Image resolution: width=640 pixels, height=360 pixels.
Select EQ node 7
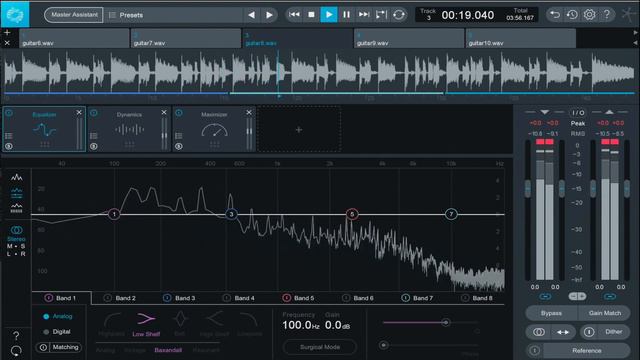click(x=451, y=214)
